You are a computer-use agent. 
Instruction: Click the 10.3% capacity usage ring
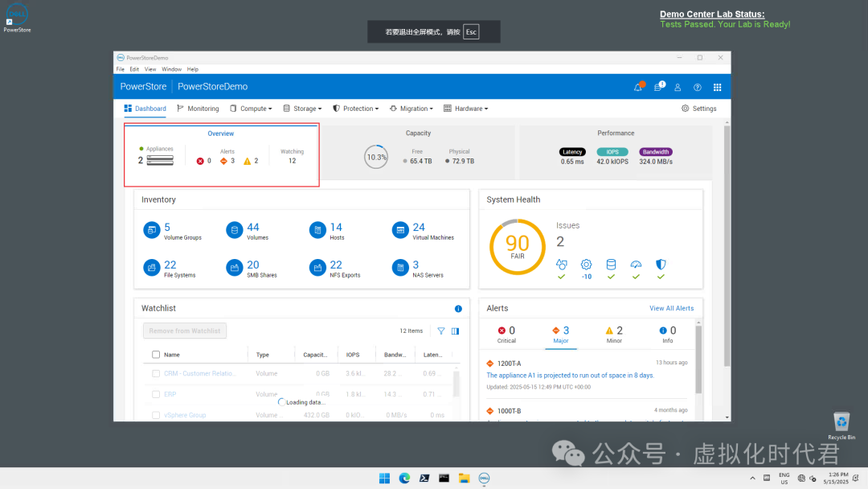pyautogui.click(x=376, y=158)
